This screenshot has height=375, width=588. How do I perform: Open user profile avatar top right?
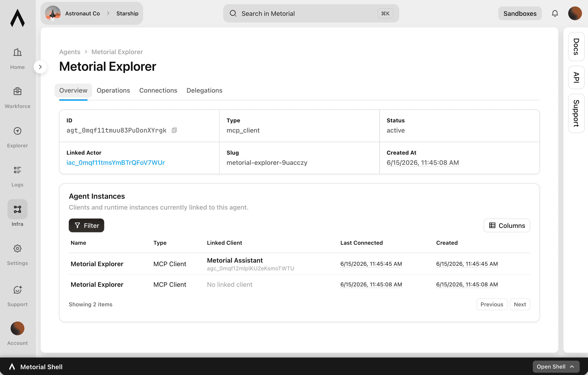(x=575, y=13)
